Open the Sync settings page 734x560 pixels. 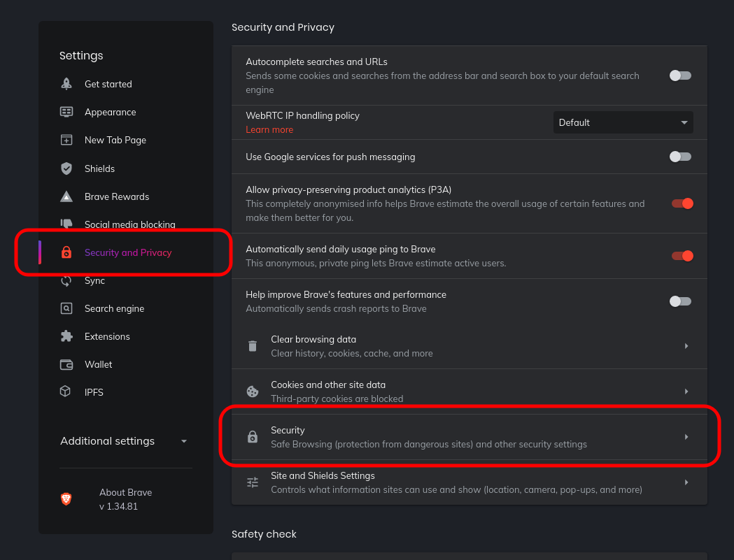[94, 280]
